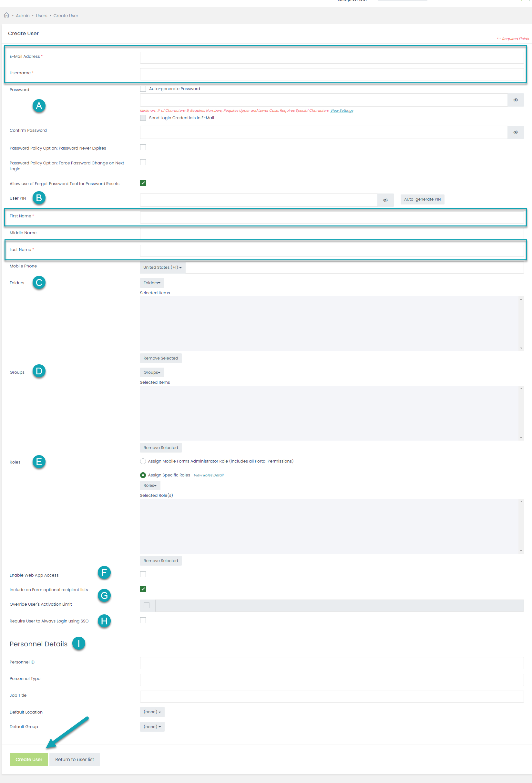Open the Default Location (none) dropdown
The height and width of the screenshot is (783, 532).
click(152, 712)
